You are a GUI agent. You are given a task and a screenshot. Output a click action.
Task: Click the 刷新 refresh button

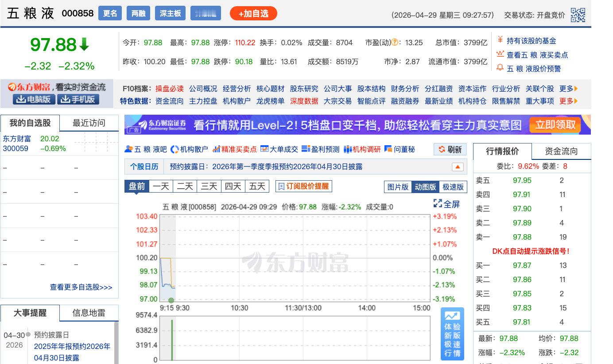pyautogui.click(x=450, y=150)
